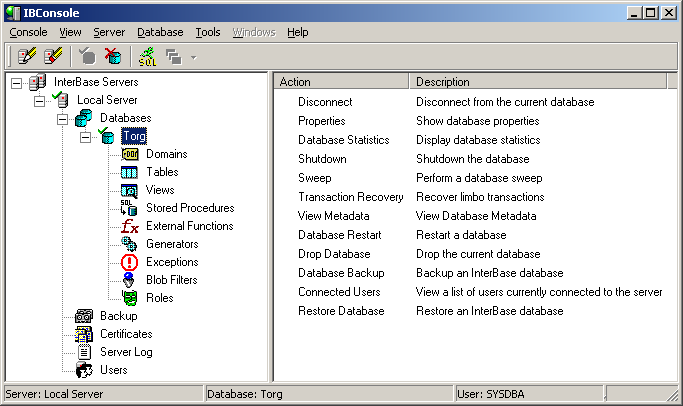Open the Console menu
The height and width of the screenshot is (406, 683).
(28, 32)
